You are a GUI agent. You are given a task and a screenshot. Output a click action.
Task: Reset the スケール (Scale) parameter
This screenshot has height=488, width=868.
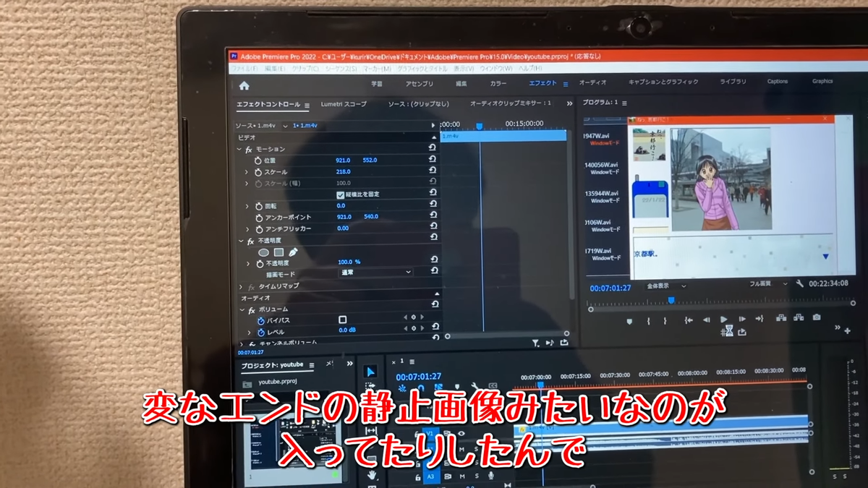(x=433, y=171)
